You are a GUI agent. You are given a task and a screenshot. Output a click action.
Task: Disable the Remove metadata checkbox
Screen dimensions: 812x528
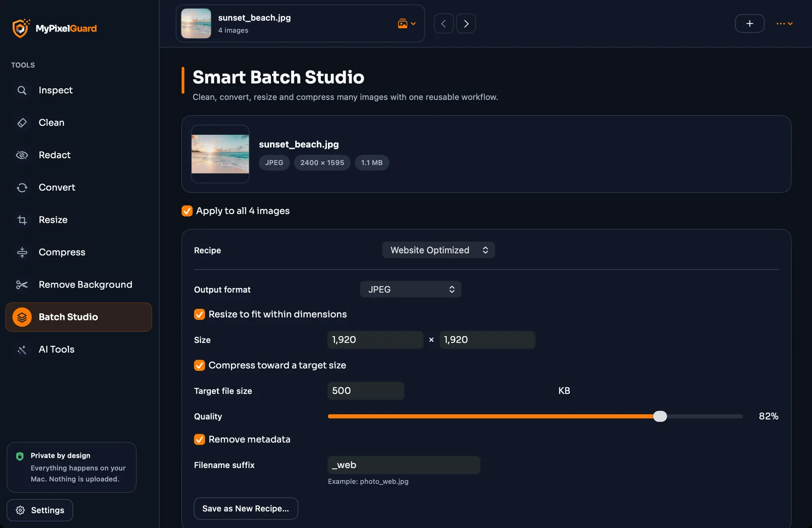coord(199,440)
